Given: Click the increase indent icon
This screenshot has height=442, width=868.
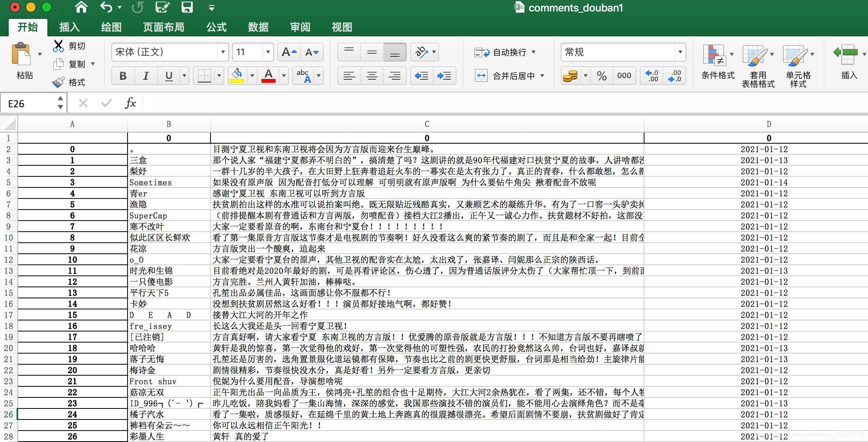Looking at the screenshot, I should coord(444,76).
